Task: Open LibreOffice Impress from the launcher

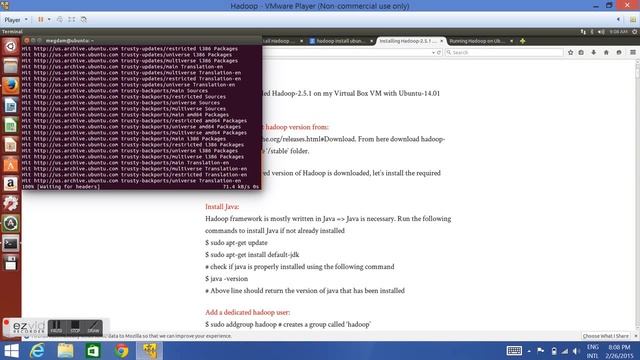Action: point(11,144)
